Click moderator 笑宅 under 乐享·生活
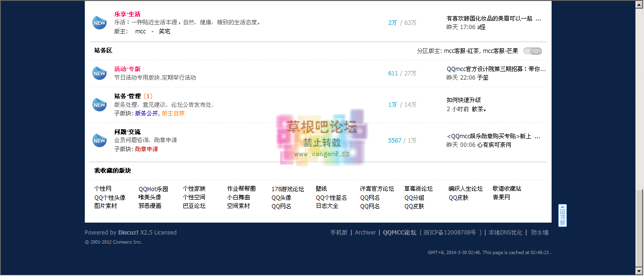This screenshot has width=644, height=276. tap(164, 31)
